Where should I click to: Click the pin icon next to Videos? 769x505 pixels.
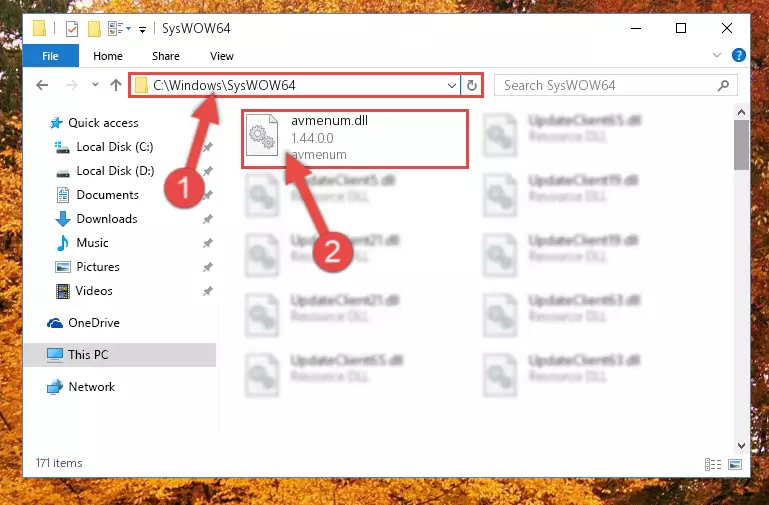coord(208,291)
